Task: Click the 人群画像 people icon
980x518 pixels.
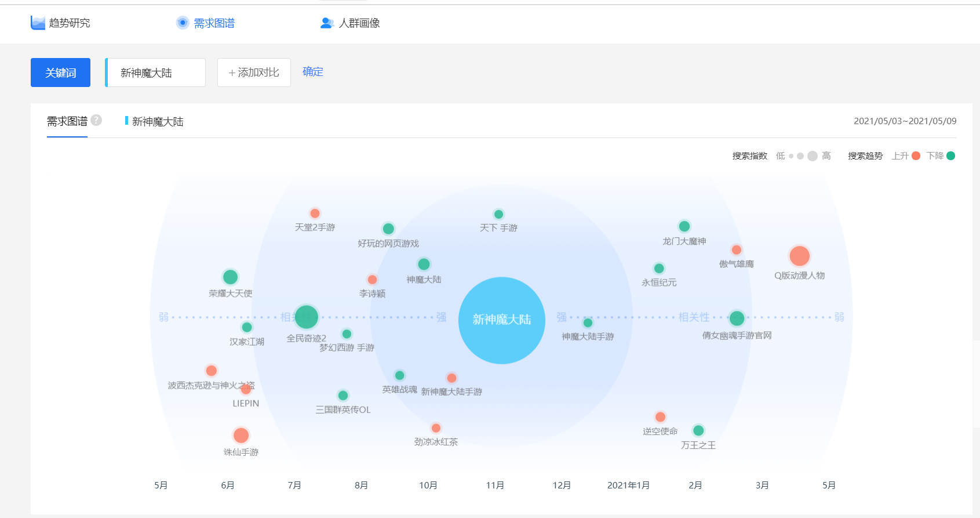Action: (x=327, y=23)
